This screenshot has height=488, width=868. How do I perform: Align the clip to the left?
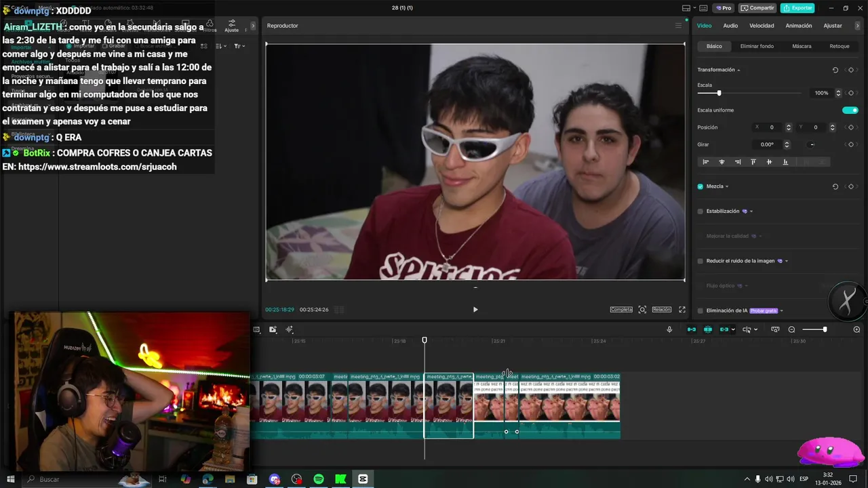click(x=706, y=162)
